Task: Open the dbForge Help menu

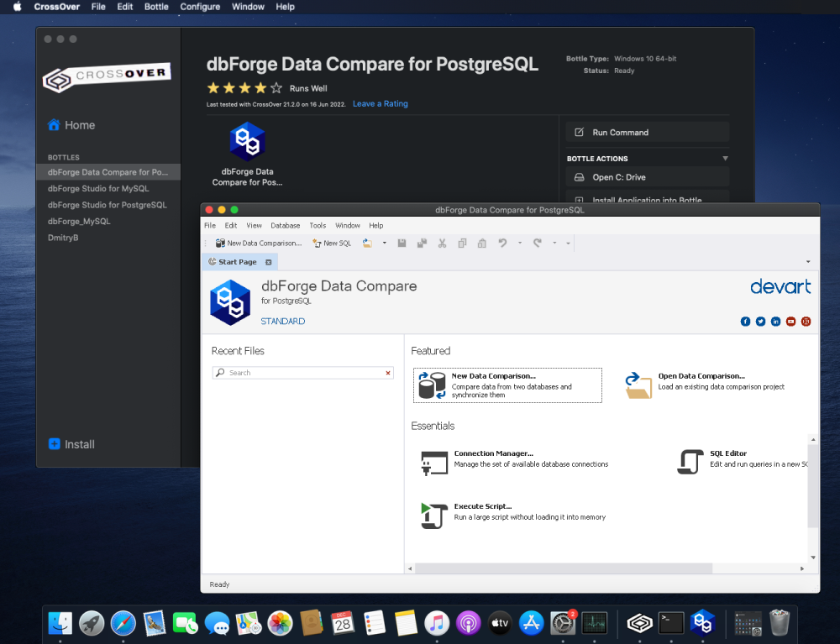Action: [376, 225]
